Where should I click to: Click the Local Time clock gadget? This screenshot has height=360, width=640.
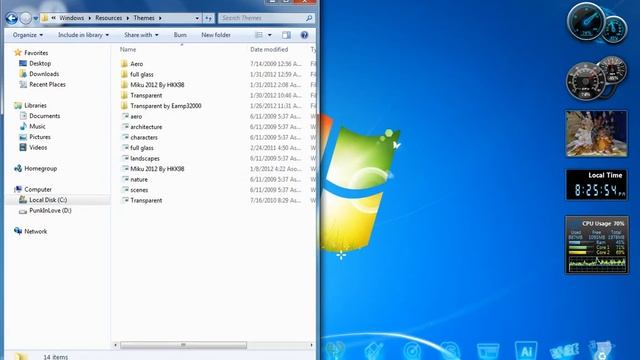click(597, 185)
